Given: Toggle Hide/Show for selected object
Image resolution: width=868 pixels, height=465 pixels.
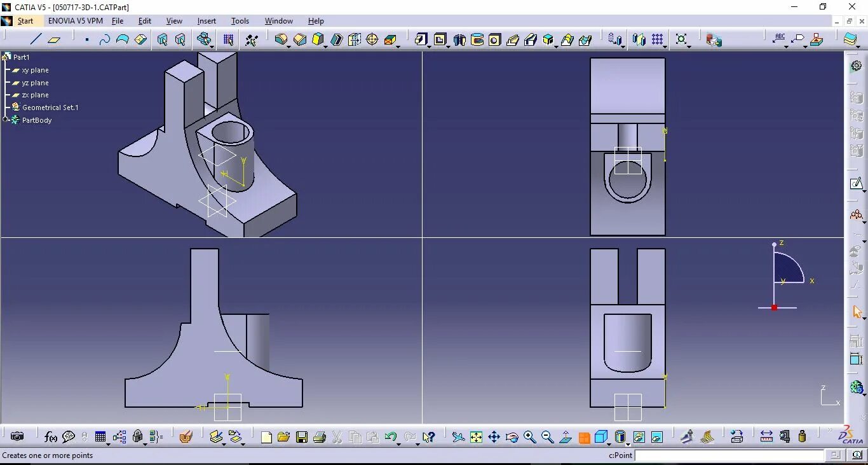Looking at the screenshot, I should [639, 436].
